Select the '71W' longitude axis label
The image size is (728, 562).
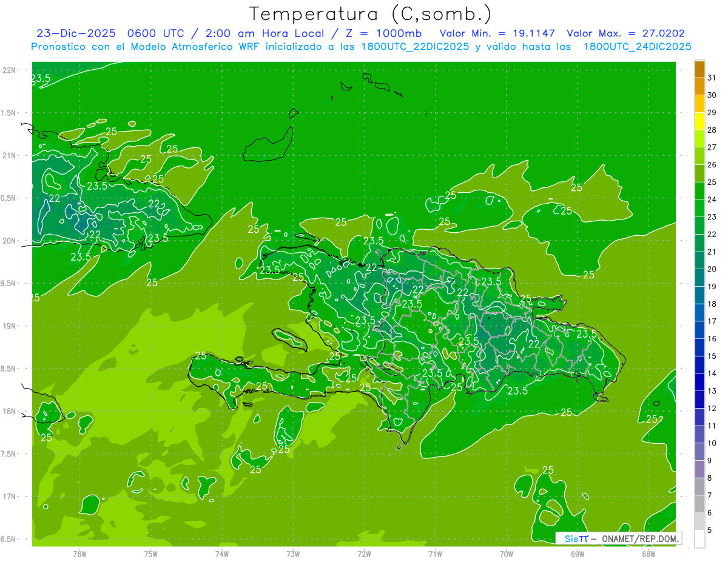point(435,553)
